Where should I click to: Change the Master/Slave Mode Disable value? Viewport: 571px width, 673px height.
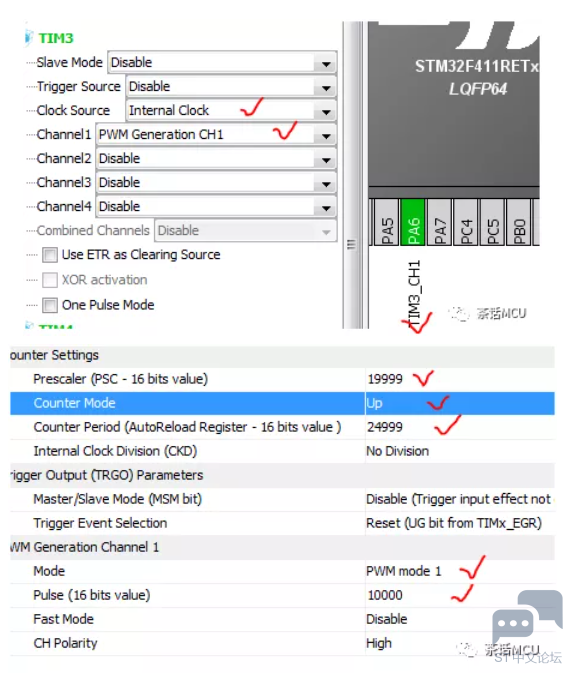pos(459,499)
